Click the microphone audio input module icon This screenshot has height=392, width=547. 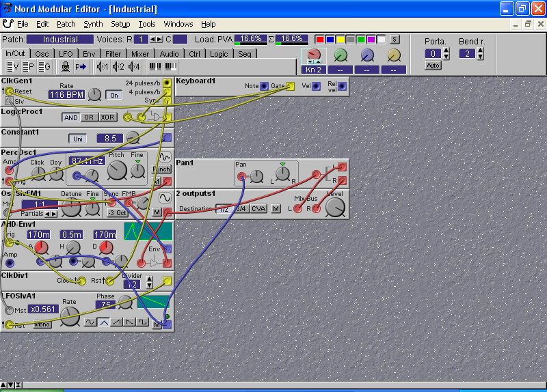[x=66, y=66]
